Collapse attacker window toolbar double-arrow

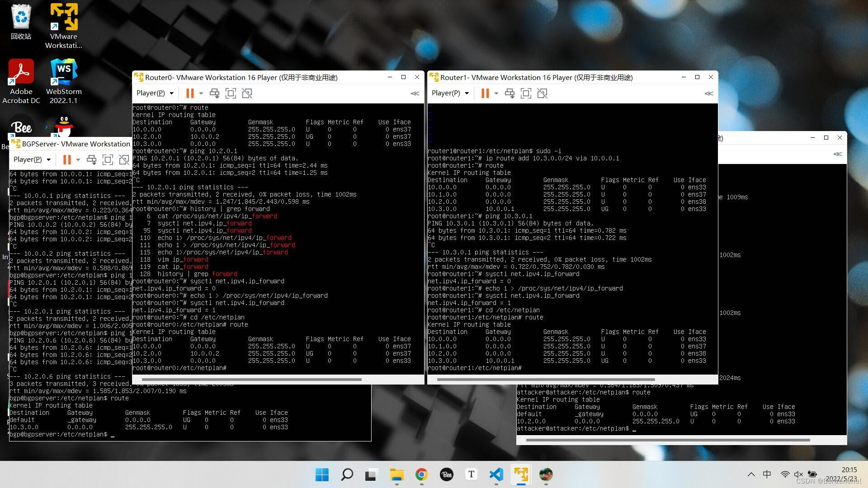point(838,154)
